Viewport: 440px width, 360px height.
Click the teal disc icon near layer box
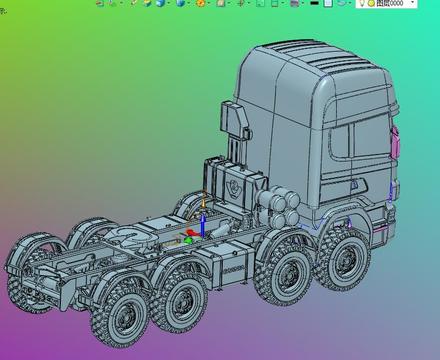pos(342,3)
